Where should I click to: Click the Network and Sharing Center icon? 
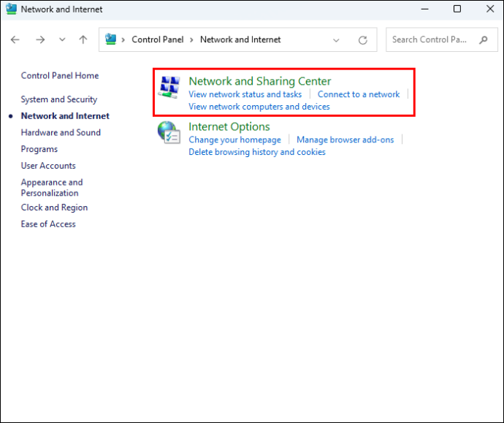tap(169, 87)
